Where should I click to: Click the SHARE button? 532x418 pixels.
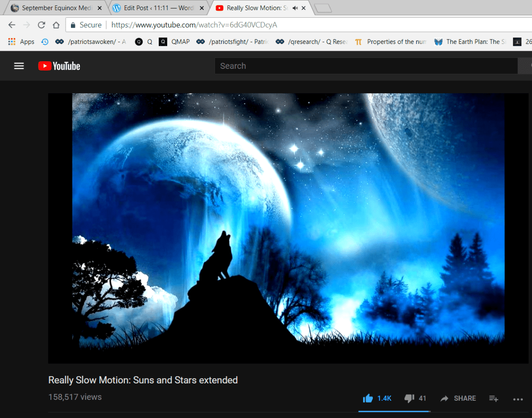click(x=458, y=398)
